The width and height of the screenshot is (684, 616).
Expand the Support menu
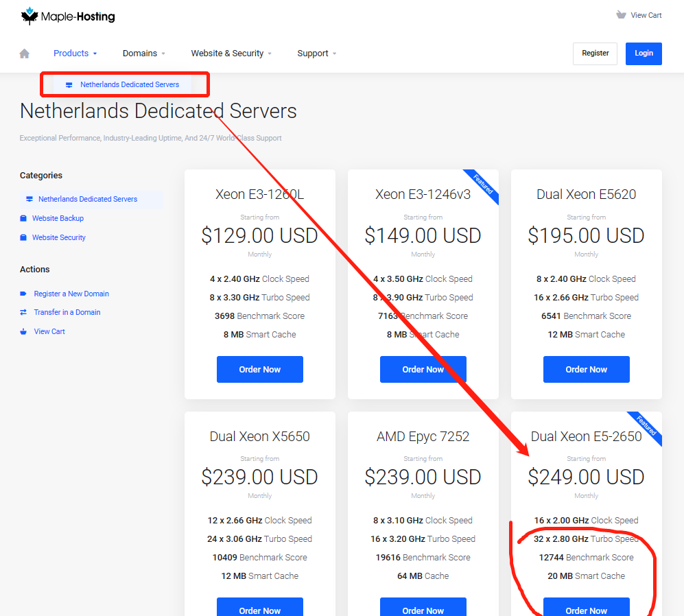click(x=317, y=54)
